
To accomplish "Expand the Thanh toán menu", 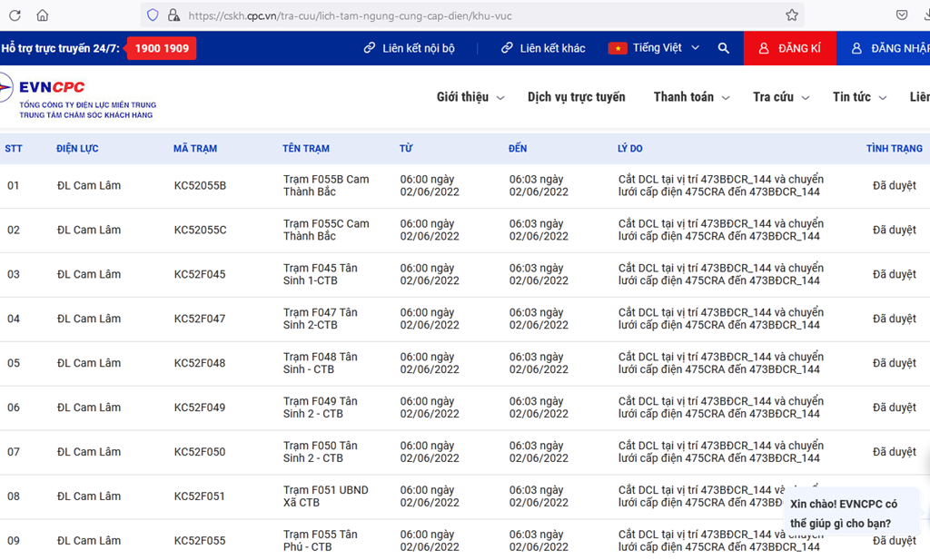I will pos(690,97).
